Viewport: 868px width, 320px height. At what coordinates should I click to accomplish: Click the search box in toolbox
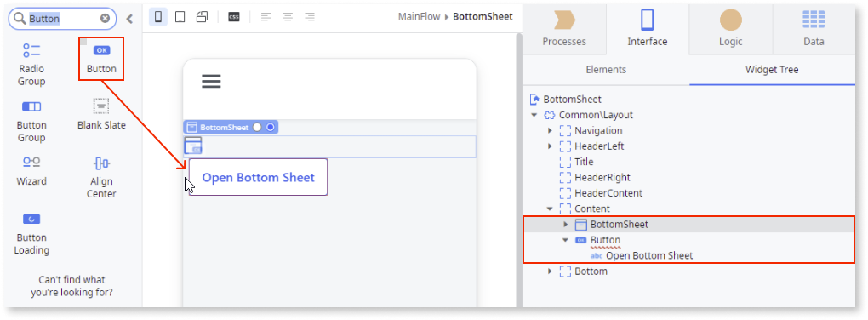click(x=62, y=19)
